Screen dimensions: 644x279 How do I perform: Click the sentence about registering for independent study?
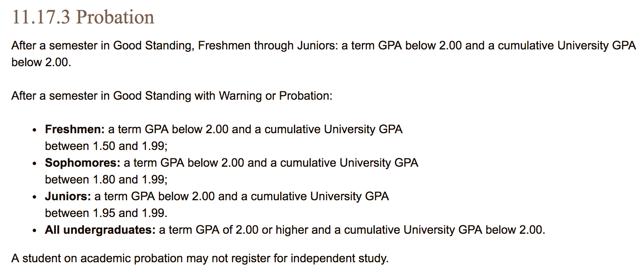coord(200,258)
